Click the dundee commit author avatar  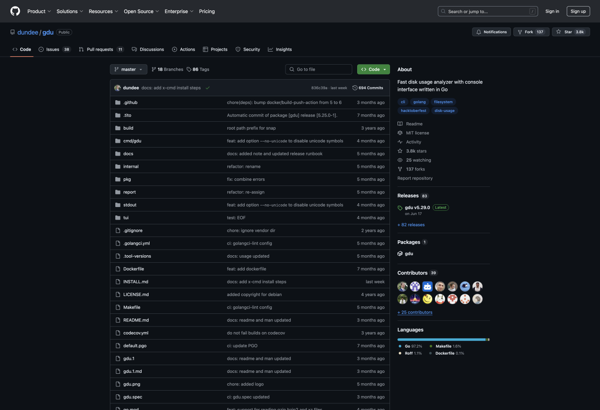coord(117,88)
